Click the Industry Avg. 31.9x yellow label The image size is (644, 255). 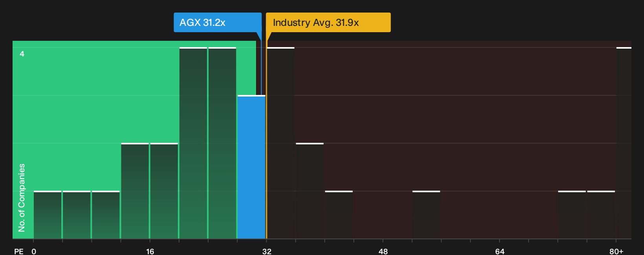pos(328,22)
